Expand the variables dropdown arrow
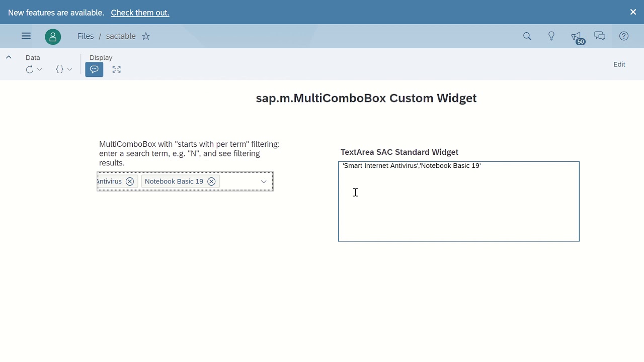Image resolution: width=644 pixels, height=362 pixels. tap(69, 70)
